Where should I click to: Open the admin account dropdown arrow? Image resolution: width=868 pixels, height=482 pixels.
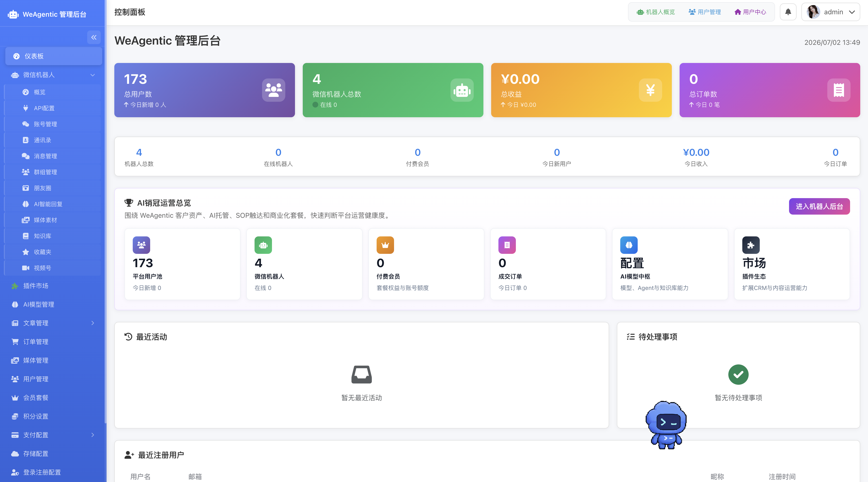(852, 12)
